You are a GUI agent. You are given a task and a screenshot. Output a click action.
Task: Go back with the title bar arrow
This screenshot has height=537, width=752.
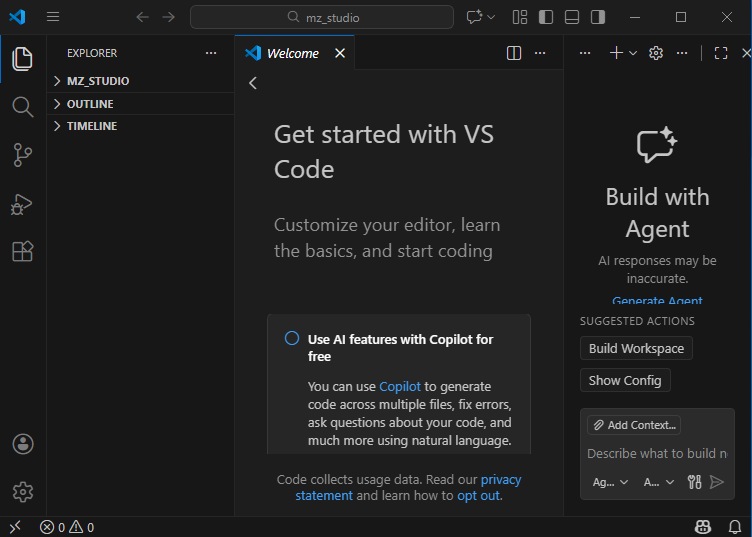(x=142, y=17)
